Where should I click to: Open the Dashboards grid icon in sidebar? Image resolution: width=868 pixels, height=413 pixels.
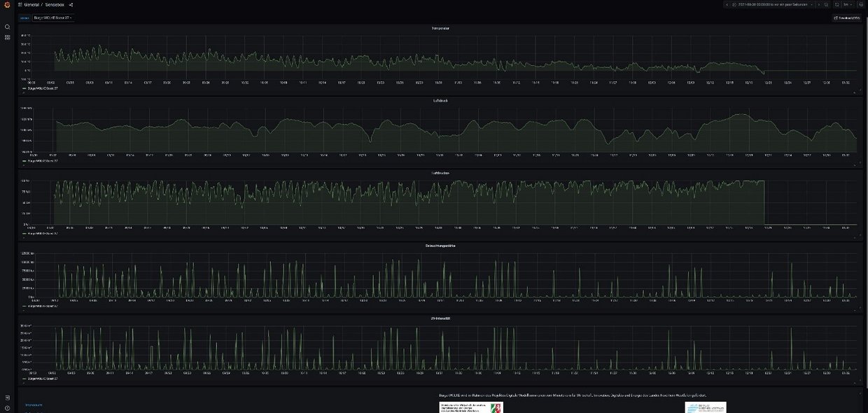click(x=7, y=38)
